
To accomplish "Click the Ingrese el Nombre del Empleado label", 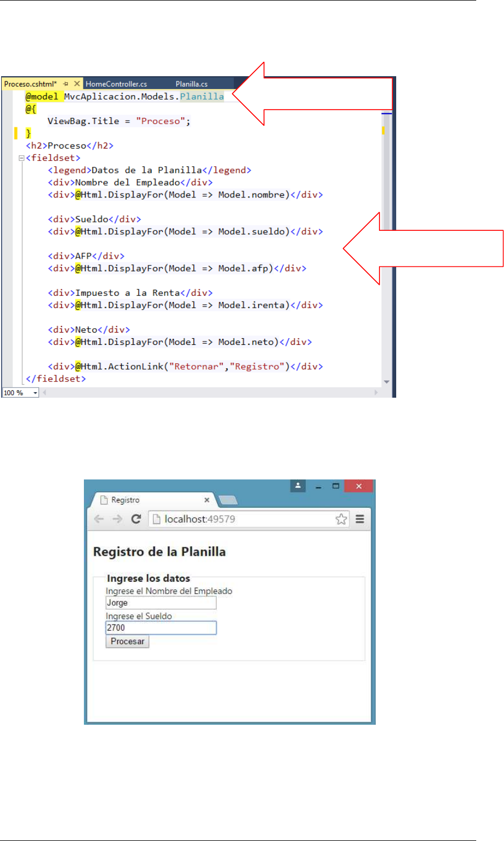I will [x=169, y=591].
